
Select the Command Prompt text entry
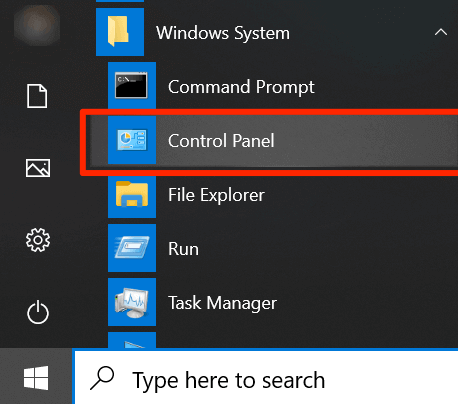pos(241,87)
